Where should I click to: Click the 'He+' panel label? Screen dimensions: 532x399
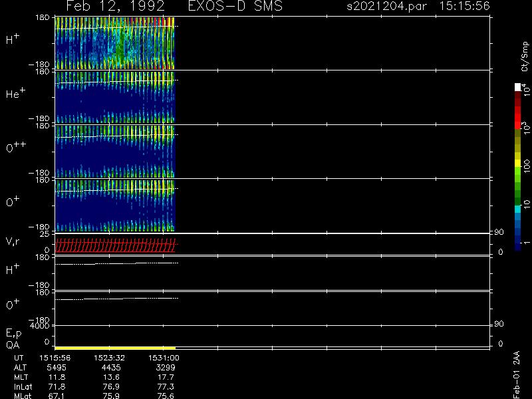pyautogui.click(x=15, y=93)
